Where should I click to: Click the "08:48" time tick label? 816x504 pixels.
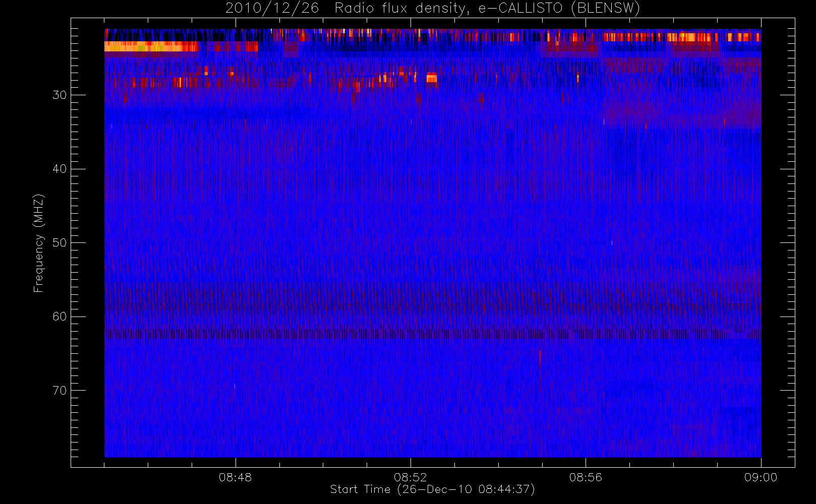click(x=235, y=477)
